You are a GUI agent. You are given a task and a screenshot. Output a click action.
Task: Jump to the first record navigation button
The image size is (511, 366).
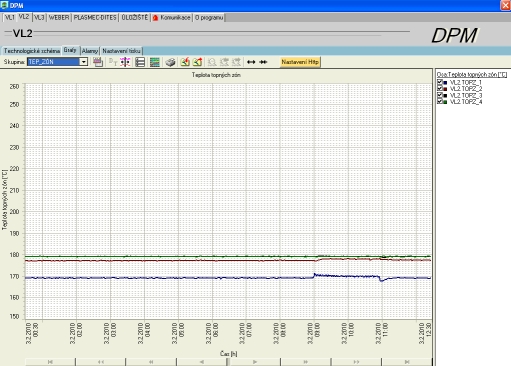(x=50, y=362)
